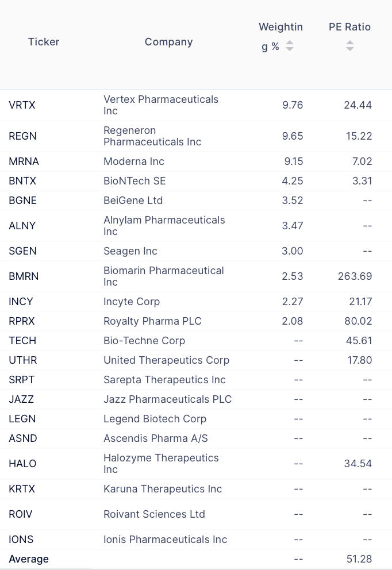The image size is (392, 570).
Task: Open Alnylam Pharmaceuticals Inc entry
Action: point(164,226)
